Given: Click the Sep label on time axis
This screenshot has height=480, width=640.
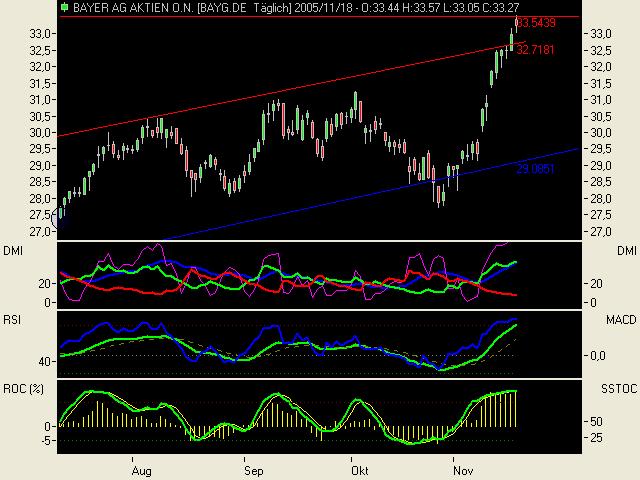Looking at the screenshot, I should point(253,471).
